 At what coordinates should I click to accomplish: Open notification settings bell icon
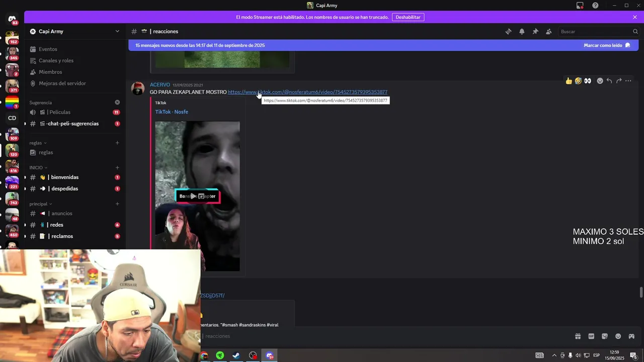click(522, 31)
